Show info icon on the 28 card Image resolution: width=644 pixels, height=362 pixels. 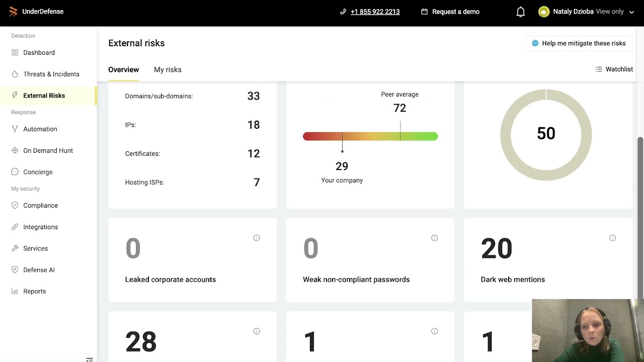pyautogui.click(x=257, y=331)
